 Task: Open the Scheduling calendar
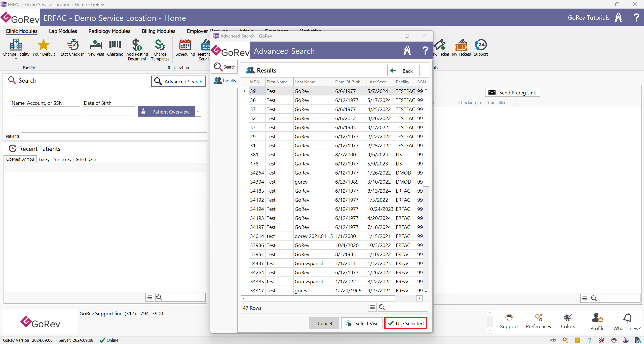click(x=185, y=45)
